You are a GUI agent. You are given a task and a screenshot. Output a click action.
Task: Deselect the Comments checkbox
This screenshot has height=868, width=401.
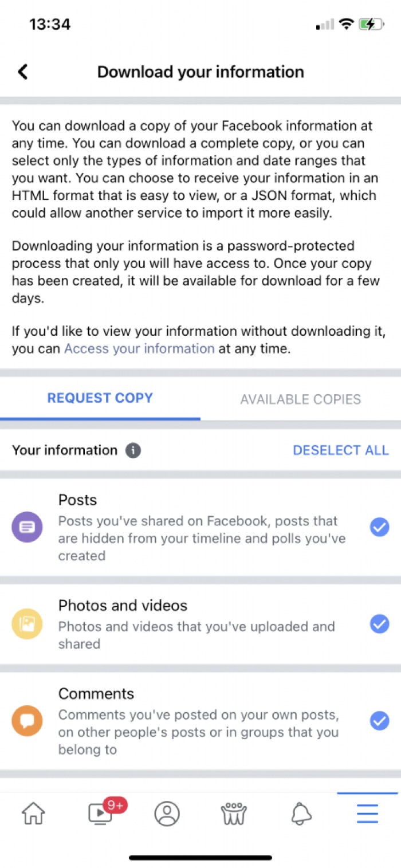pyautogui.click(x=379, y=720)
